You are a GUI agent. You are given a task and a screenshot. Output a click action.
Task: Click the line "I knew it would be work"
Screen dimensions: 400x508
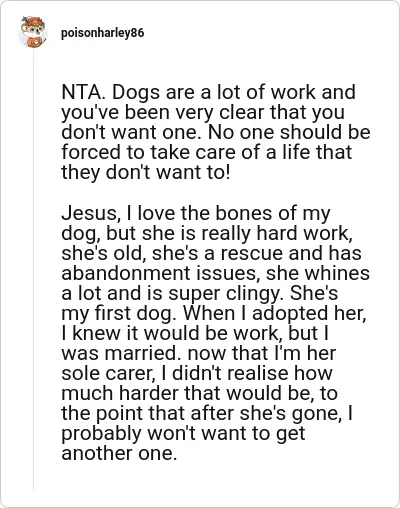(195, 333)
